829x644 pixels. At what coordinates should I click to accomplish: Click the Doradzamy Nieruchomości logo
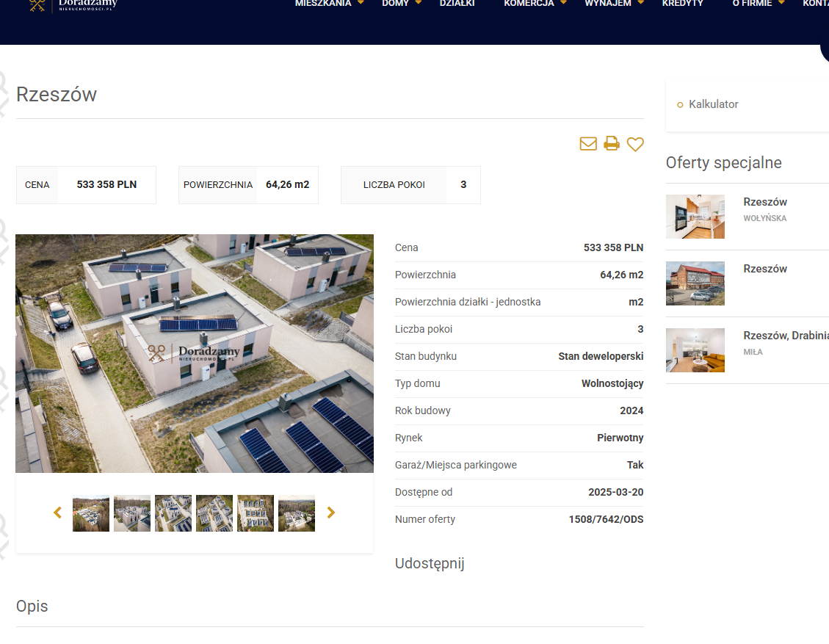coord(73,5)
